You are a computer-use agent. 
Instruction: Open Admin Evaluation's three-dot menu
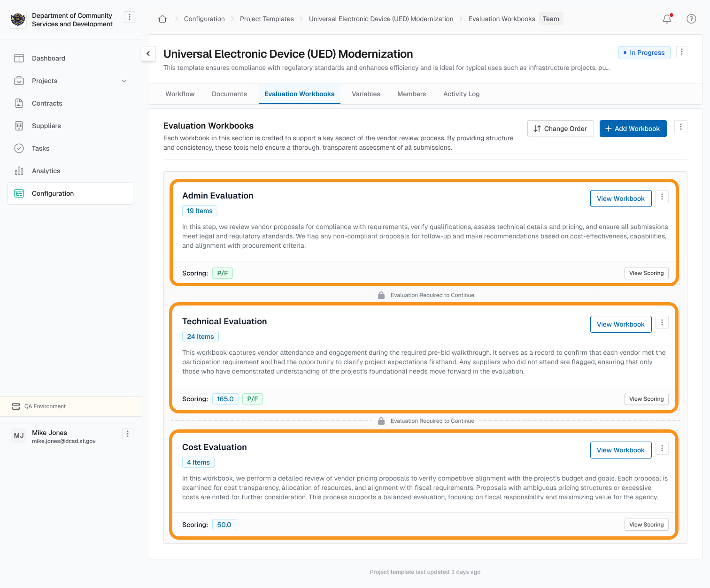tap(662, 197)
